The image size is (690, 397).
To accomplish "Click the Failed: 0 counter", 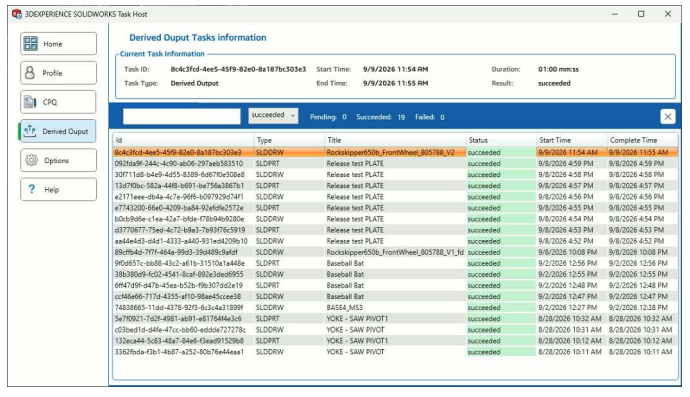I will click(x=430, y=117).
